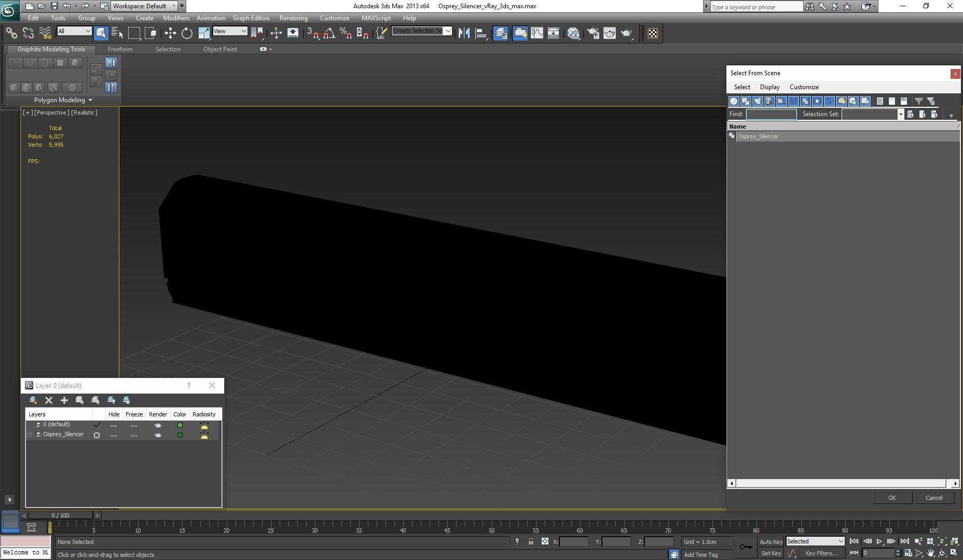
Task: Open the [Perspective] viewport label menu
Action: pos(51,113)
